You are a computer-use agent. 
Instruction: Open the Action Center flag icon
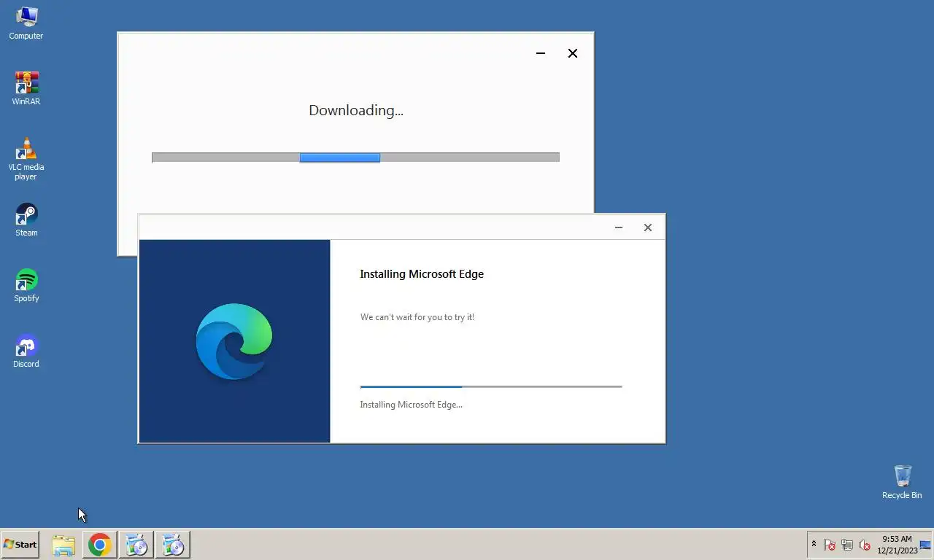point(830,545)
